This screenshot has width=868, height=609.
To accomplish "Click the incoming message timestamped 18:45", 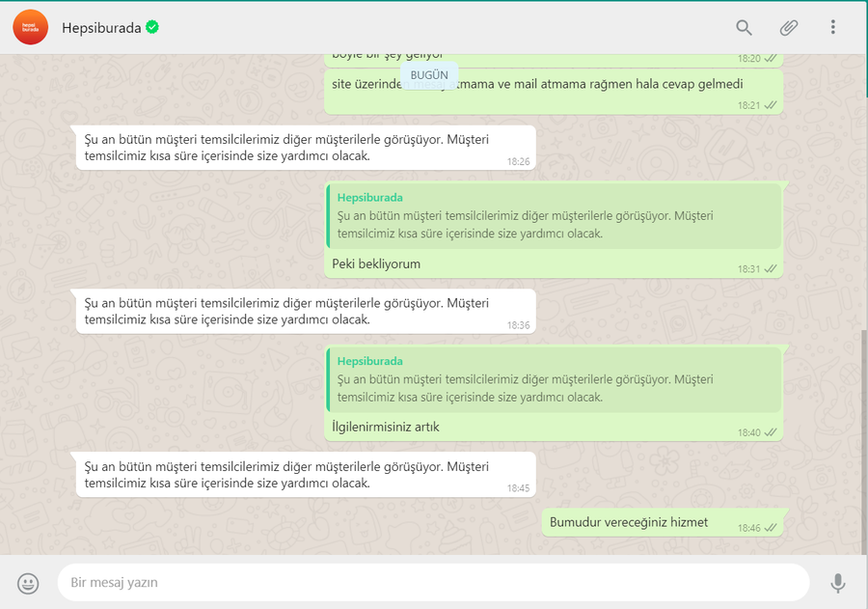I will pyautogui.click(x=306, y=474).
